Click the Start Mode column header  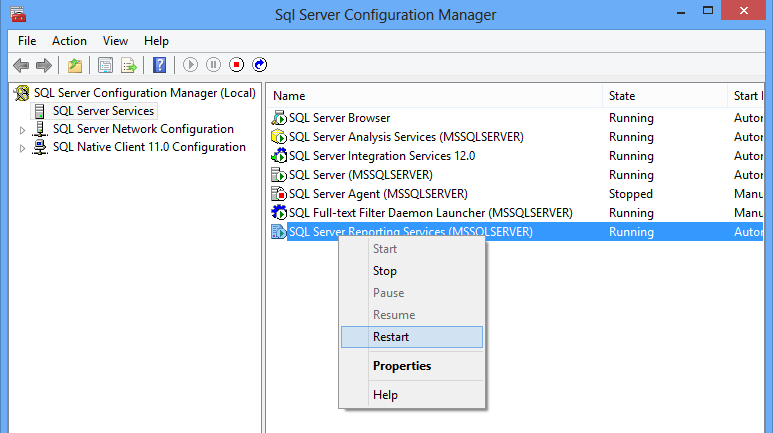click(745, 96)
